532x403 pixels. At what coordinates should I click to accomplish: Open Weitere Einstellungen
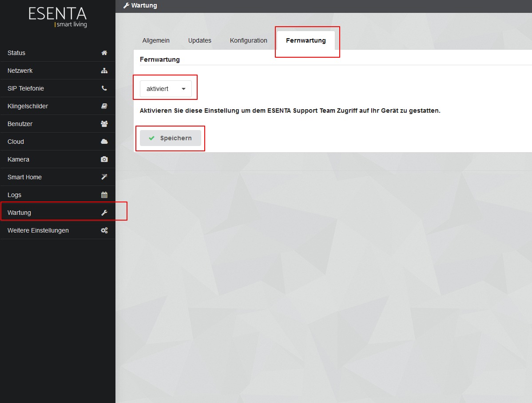(58, 230)
